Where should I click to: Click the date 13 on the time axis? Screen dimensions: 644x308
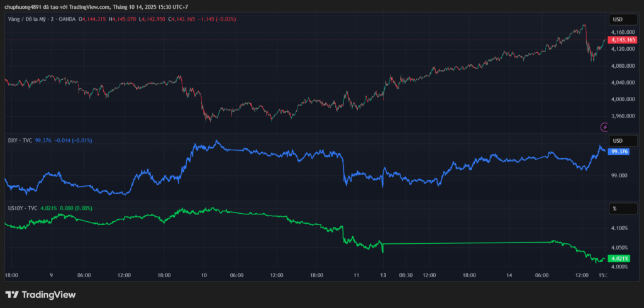(382, 275)
